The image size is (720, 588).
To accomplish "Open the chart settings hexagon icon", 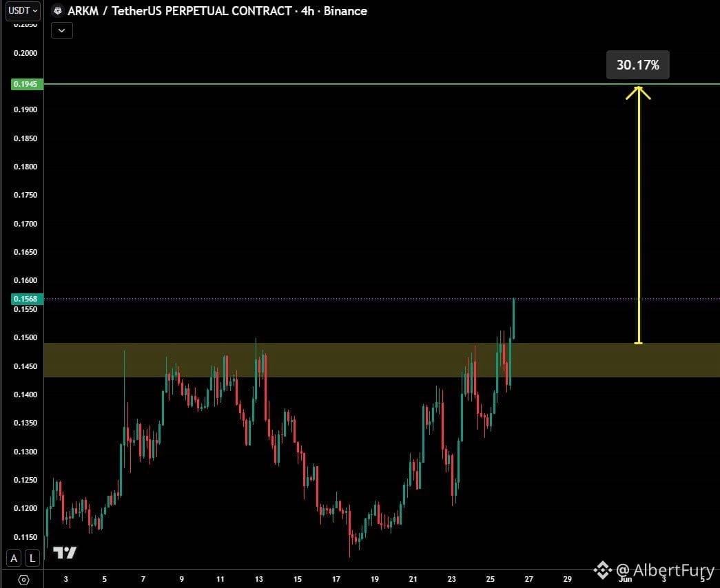I will 23,580.
